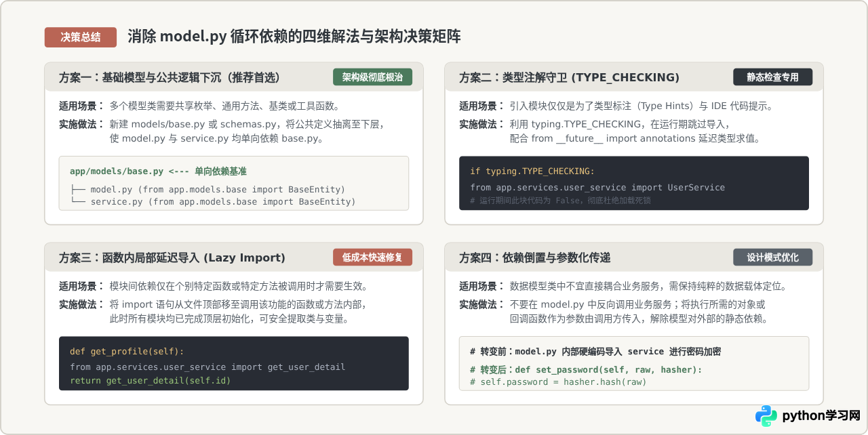Click 适用场景 label in 方案一 card

(81, 106)
